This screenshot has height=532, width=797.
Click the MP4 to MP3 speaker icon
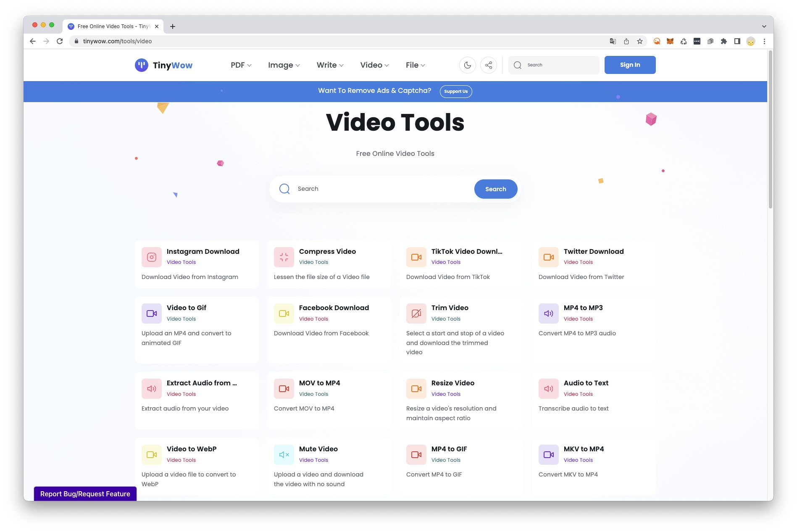pyautogui.click(x=548, y=313)
